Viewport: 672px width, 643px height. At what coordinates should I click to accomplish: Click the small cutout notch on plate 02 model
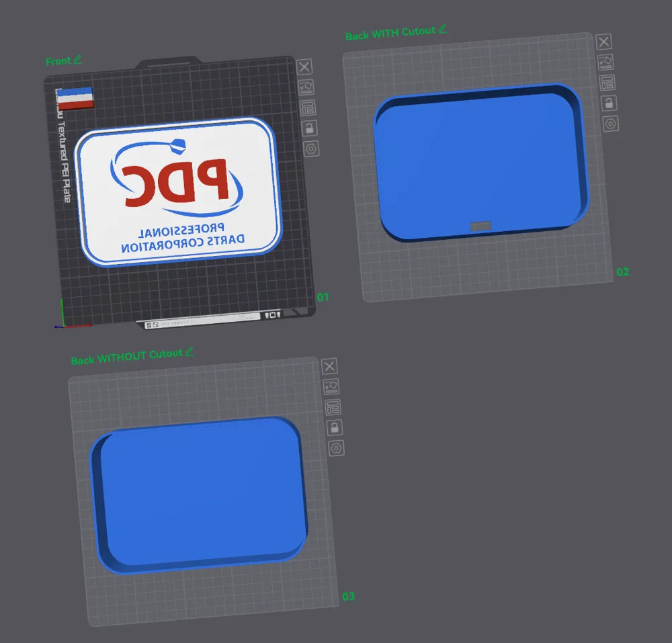click(x=481, y=226)
